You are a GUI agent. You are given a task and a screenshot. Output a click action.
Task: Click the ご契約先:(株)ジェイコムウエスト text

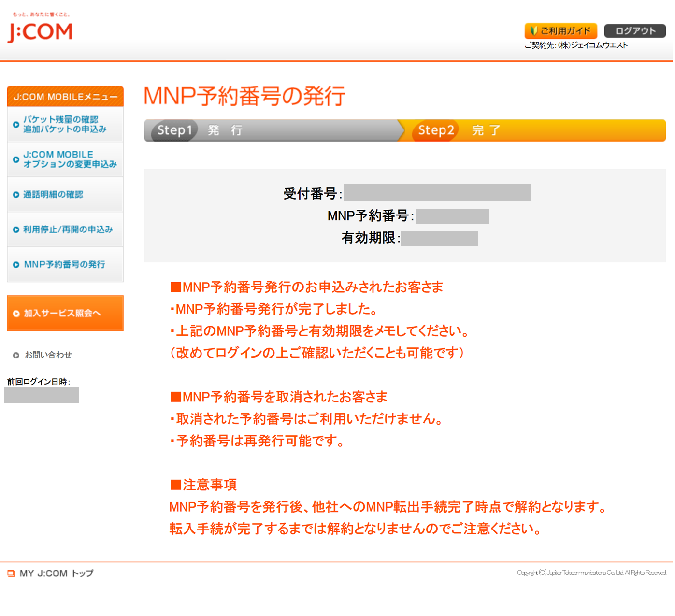pyautogui.click(x=576, y=45)
